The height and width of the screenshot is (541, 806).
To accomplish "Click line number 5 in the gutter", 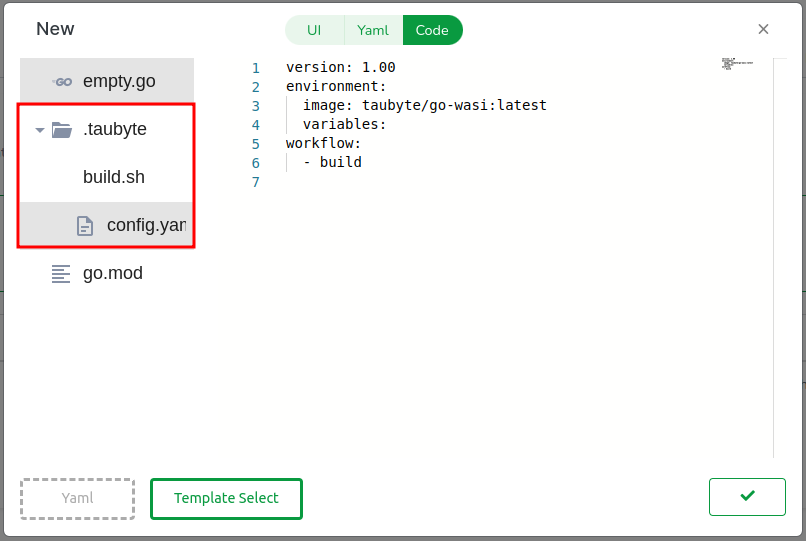I will point(256,144).
